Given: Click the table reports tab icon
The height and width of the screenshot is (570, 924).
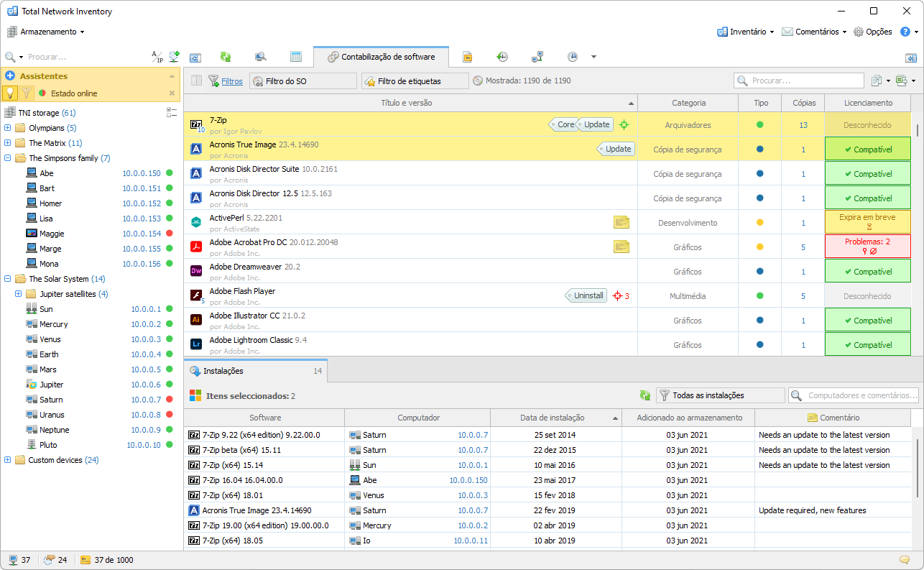Looking at the screenshot, I should coord(295,57).
